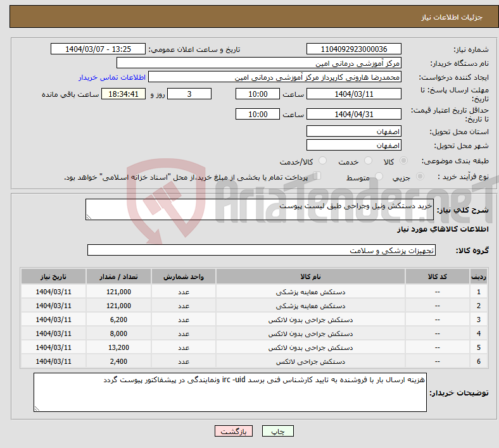Screen dimensions: 499x448
Task: Click the تعداد / مقدار column header
Action: 118,277
